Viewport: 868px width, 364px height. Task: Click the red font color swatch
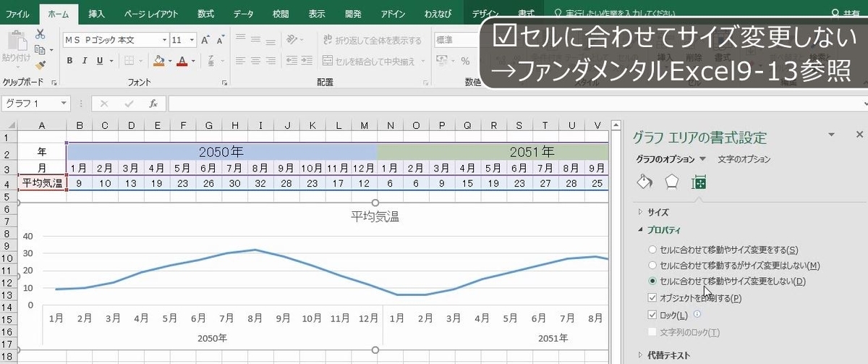(183, 62)
